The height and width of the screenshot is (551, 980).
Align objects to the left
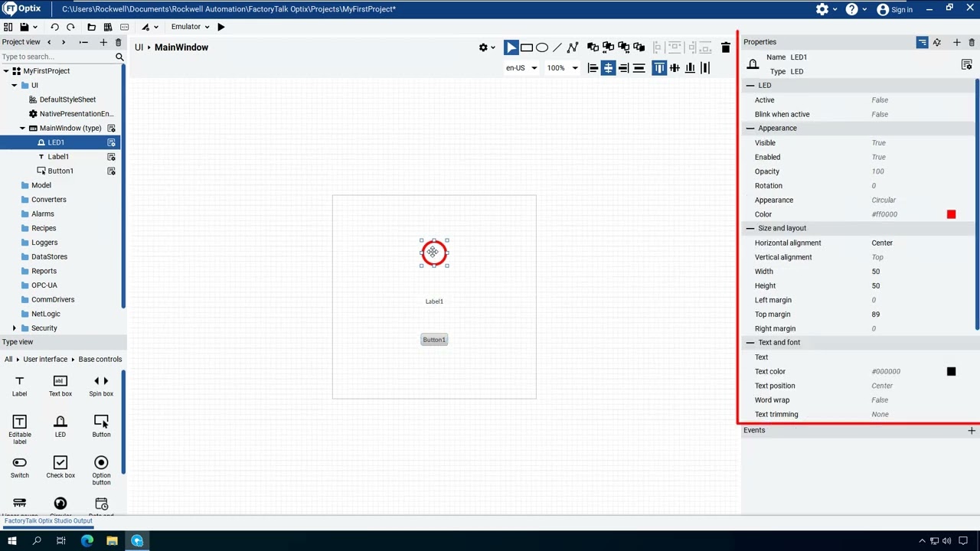[x=593, y=68]
